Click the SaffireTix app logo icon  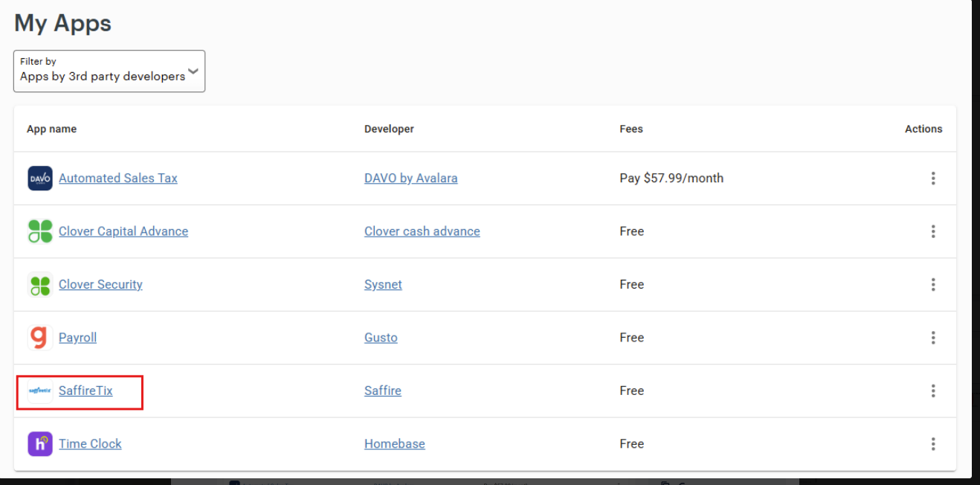click(x=40, y=391)
